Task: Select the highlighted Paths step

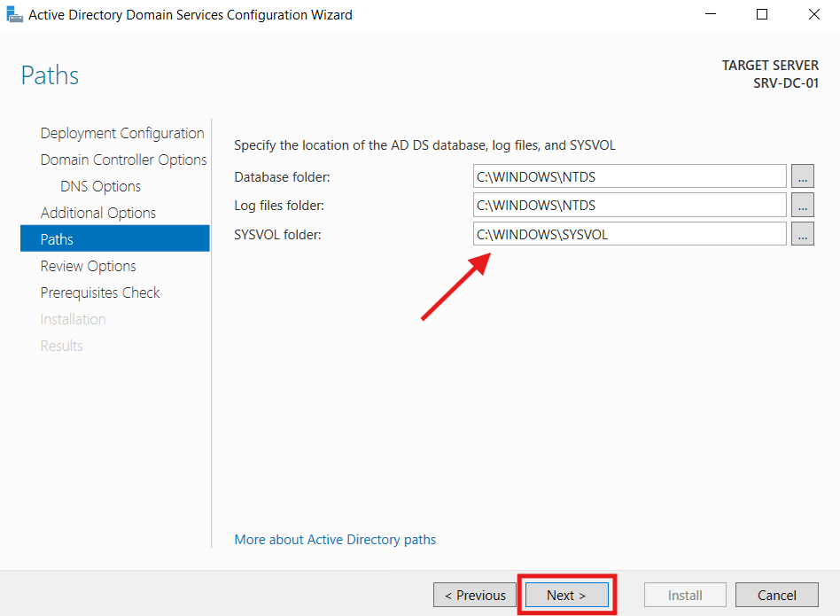Action: 57,238
